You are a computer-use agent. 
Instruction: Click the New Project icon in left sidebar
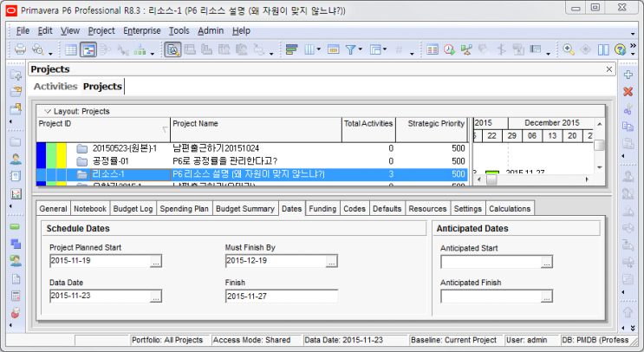click(16, 75)
